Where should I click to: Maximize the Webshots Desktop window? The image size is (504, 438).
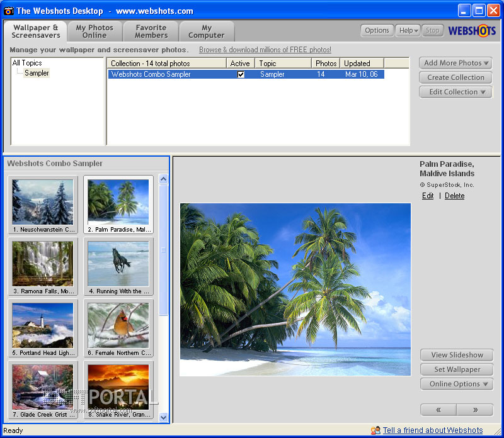[479, 11]
